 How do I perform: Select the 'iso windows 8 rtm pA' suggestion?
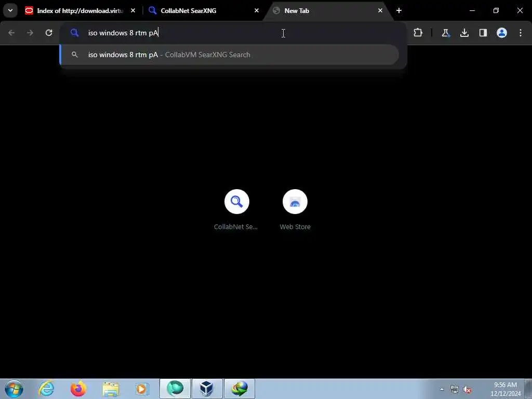point(229,55)
